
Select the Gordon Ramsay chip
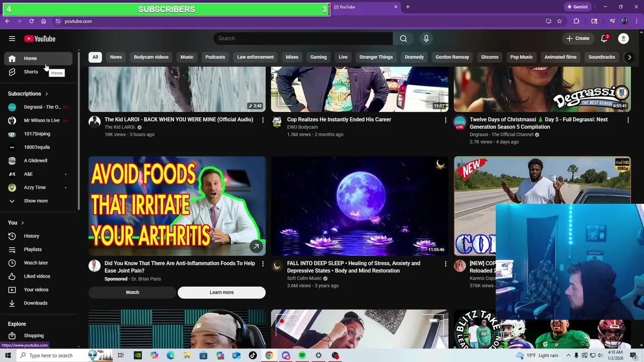[x=452, y=57]
